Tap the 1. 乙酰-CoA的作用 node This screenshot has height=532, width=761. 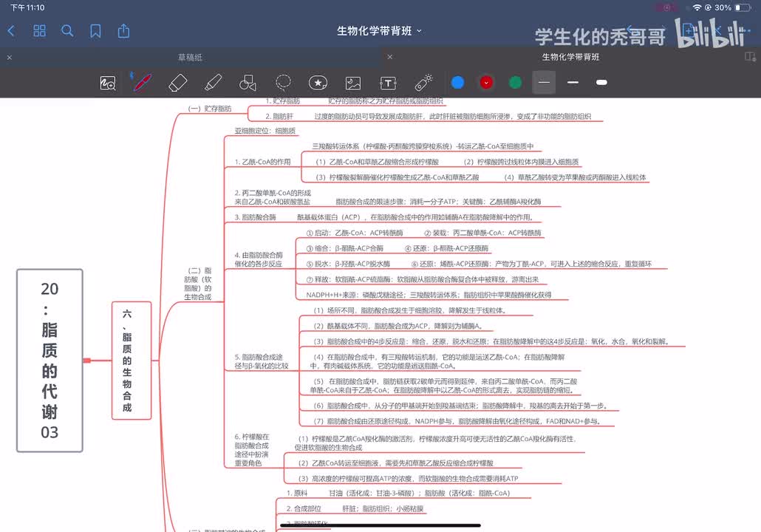262,162
